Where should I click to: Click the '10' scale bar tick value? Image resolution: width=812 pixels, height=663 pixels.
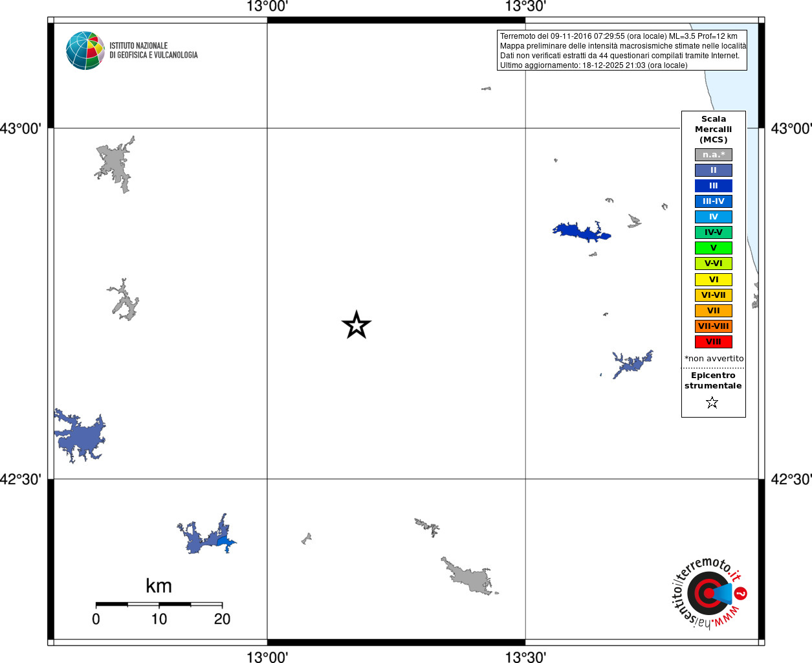click(159, 619)
